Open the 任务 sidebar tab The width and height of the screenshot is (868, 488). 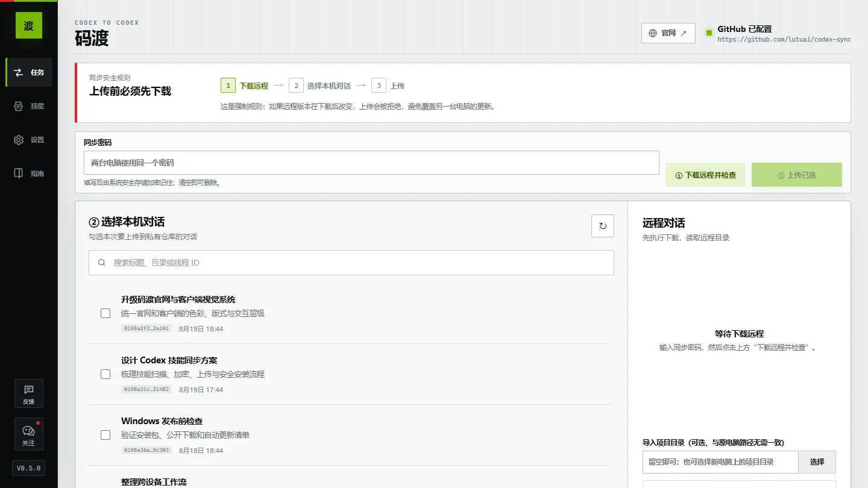(x=29, y=72)
